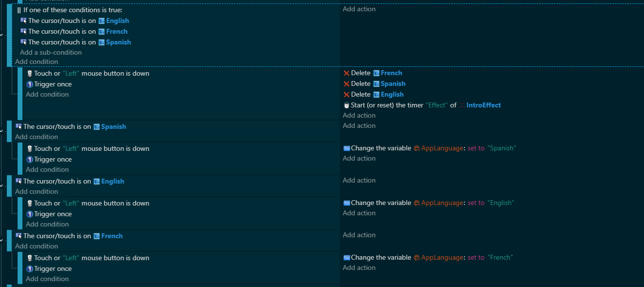
Task: Click the variable icon in set to "Spanish" action
Action: pyautogui.click(x=346, y=148)
